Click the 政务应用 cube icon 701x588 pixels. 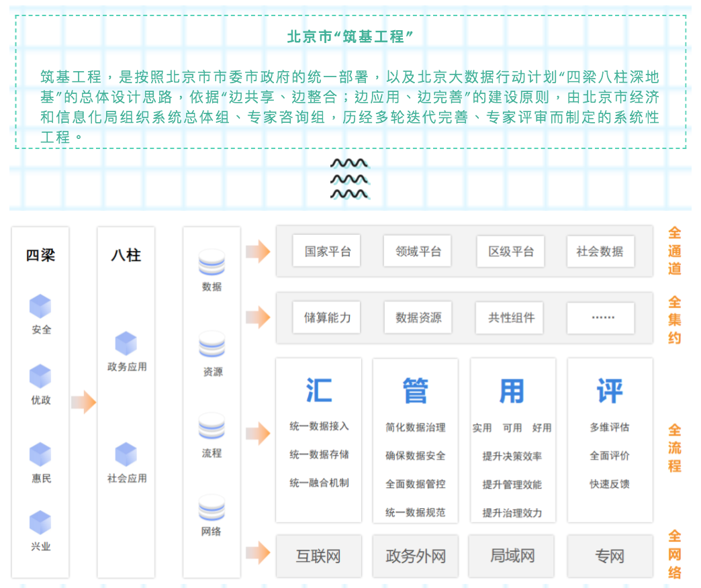[125, 343]
